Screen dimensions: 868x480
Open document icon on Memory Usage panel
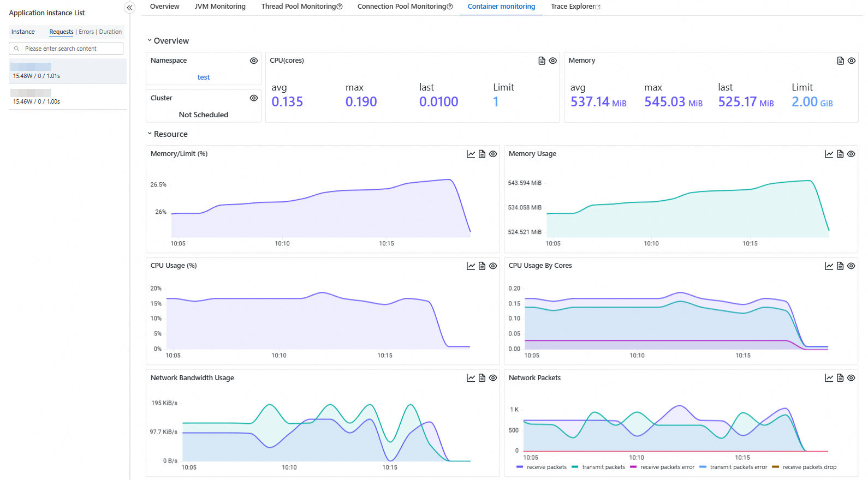[840, 154]
